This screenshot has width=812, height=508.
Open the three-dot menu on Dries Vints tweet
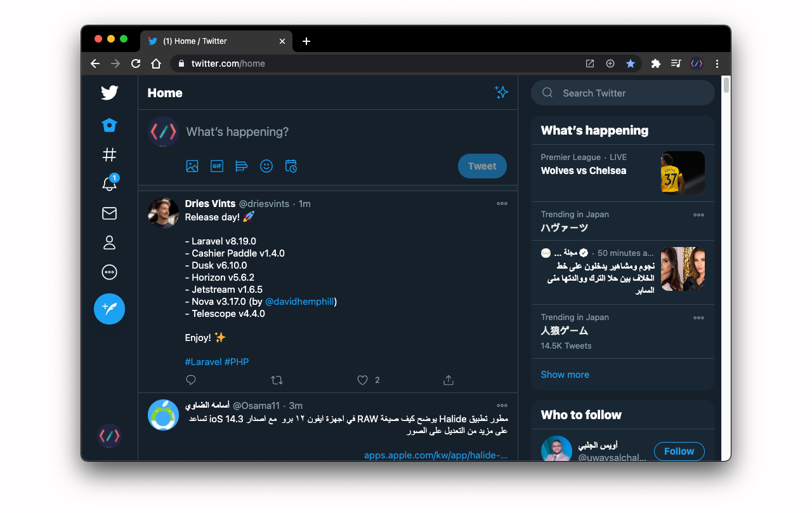click(x=502, y=204)
